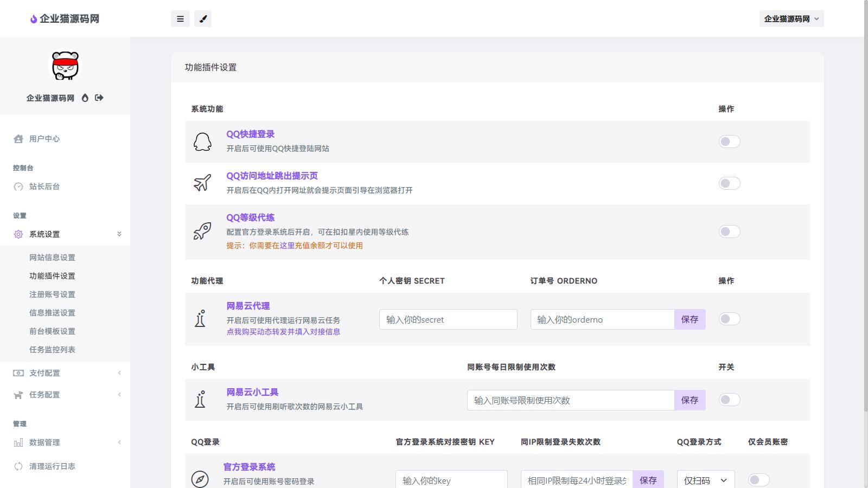This screenshot has height=488, width=868.
Task: Click the logout icon beside username
Action: click(99, 98)
